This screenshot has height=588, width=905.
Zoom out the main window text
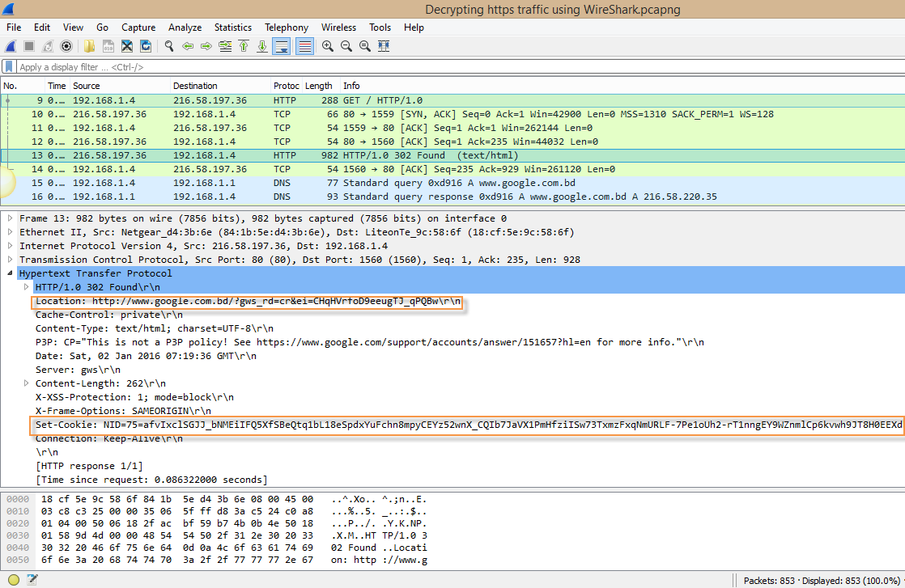(346, 46)
